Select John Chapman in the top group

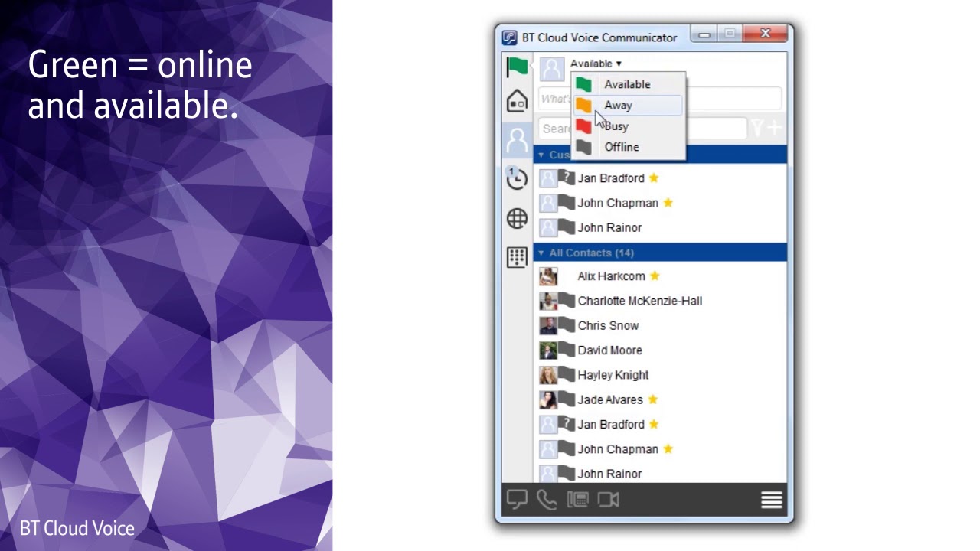[618, 203]
